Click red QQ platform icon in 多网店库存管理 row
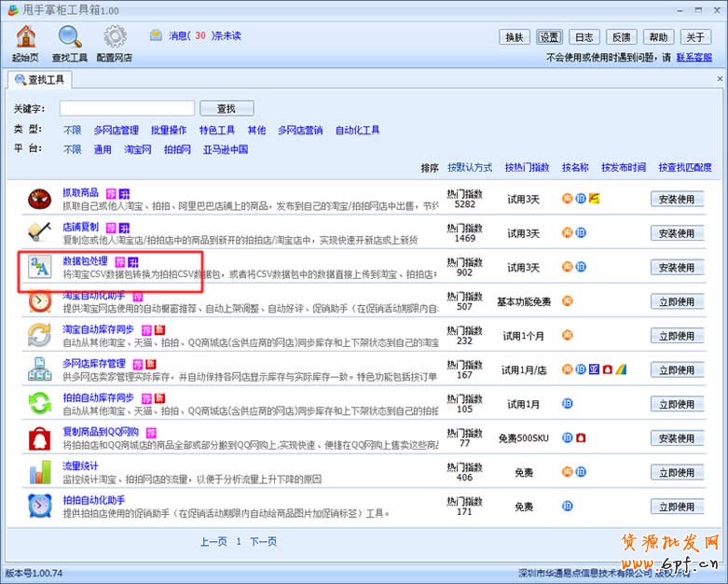 pos(607,369)
